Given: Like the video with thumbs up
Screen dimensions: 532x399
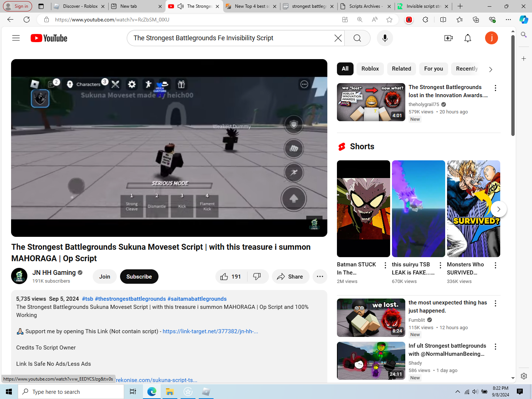Looking at the screenshot, I should pos(231,277).
